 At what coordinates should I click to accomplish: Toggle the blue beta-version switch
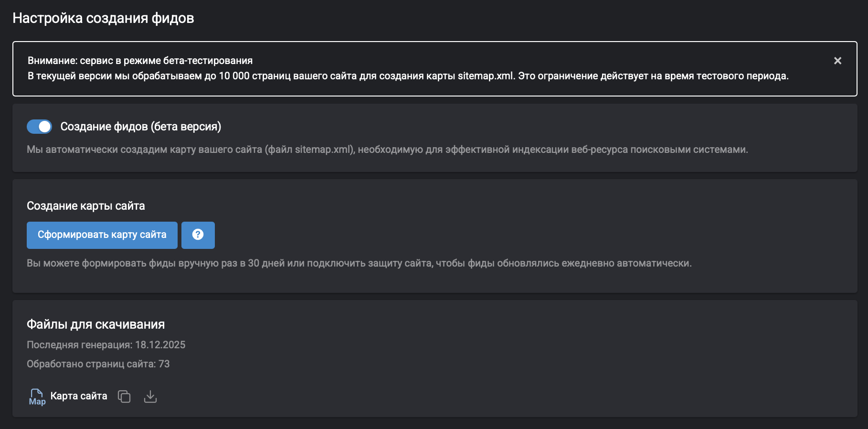point(40,127)
